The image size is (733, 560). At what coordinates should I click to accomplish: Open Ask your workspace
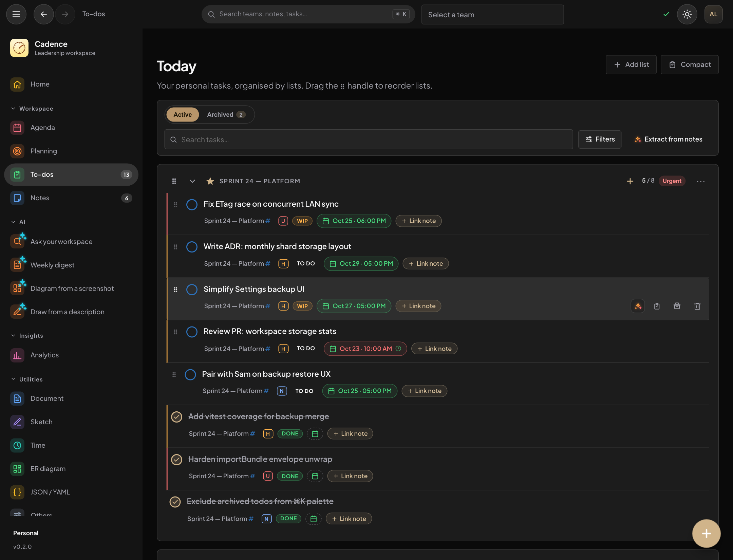(x=71, y=242)
